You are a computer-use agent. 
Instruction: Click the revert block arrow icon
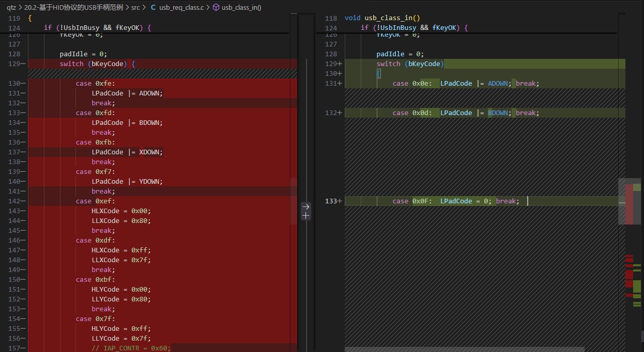(306, 206)
